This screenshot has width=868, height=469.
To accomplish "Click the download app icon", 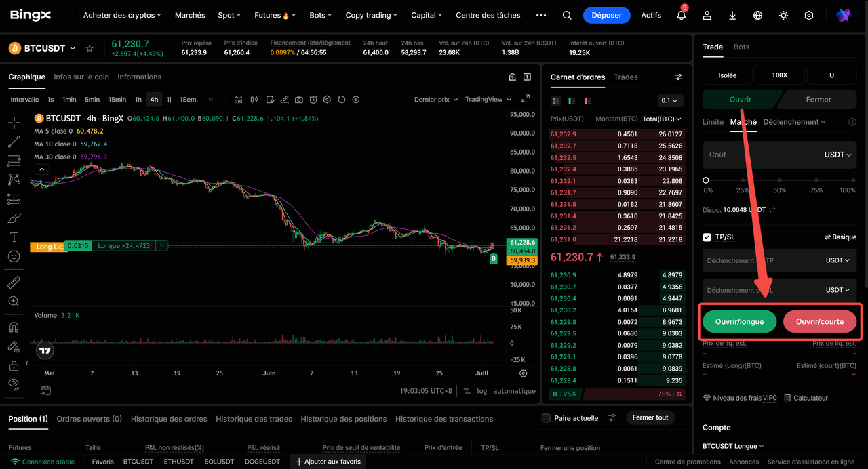I will pyautogui.click(x=732, y=15).
